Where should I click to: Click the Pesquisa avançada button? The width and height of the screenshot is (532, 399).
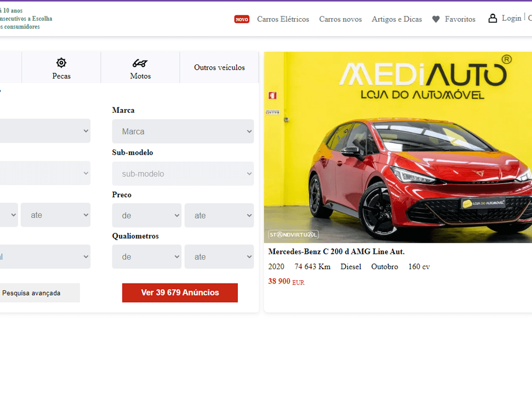(x=37, y=293)
